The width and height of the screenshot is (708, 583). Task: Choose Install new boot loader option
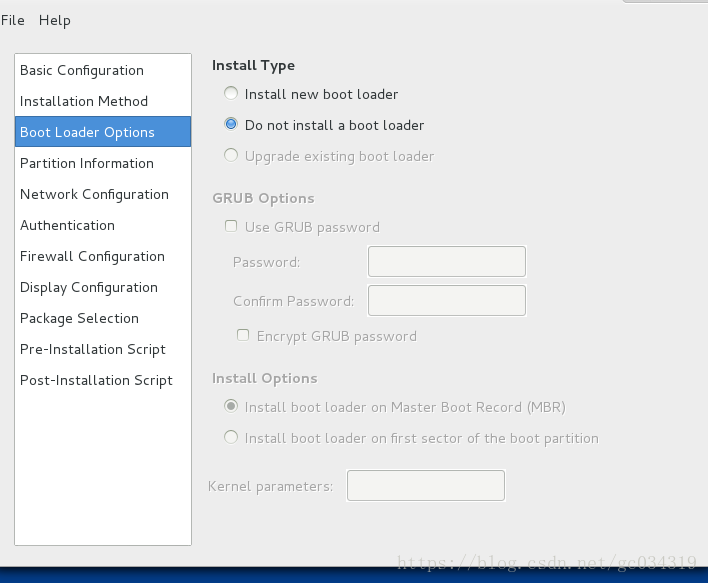[x=231, y=93]
